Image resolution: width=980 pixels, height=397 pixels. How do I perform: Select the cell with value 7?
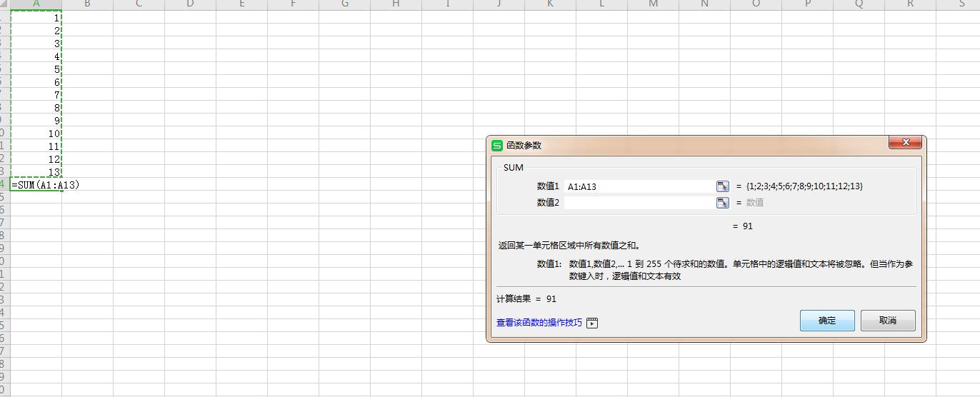(x=36, y=95)
